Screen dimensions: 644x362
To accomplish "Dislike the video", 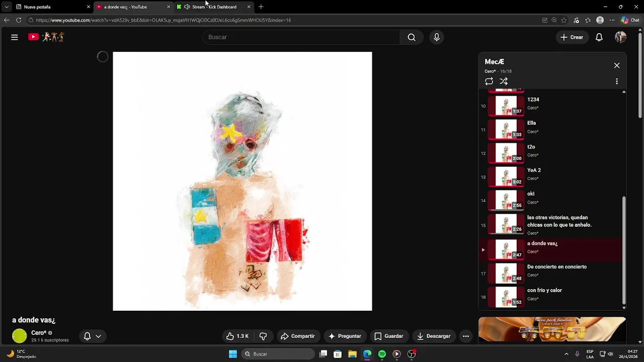I will (263, 336).
